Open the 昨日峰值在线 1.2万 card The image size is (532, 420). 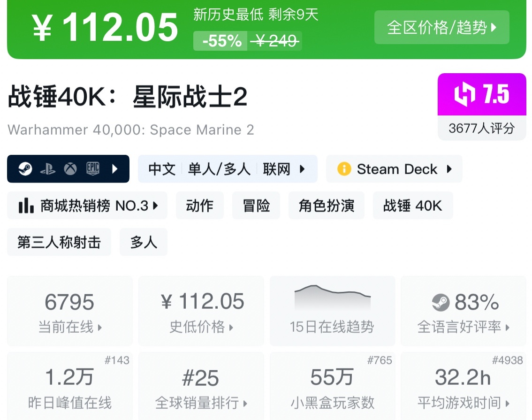[70, 386]
